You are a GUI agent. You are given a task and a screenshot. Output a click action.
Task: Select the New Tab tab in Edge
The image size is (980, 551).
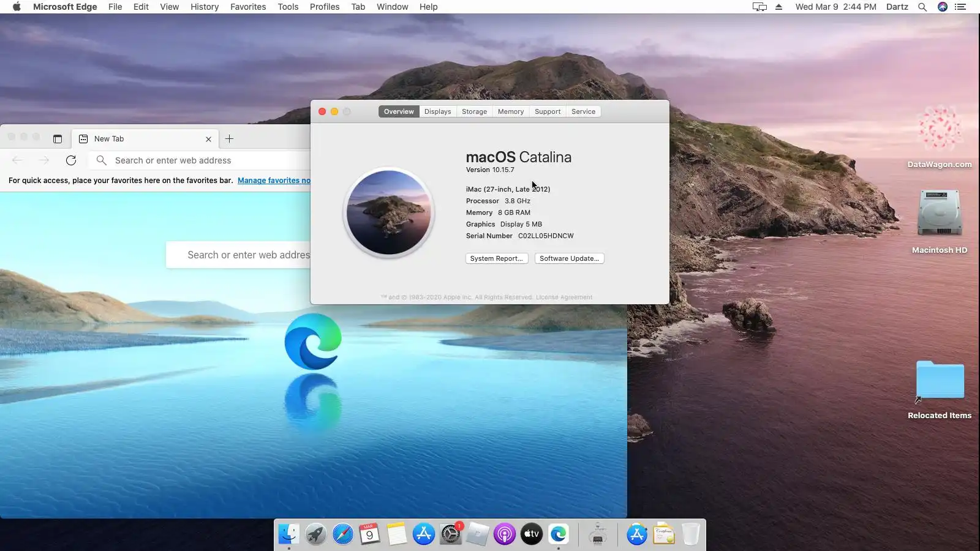click(x=146, y=139)
